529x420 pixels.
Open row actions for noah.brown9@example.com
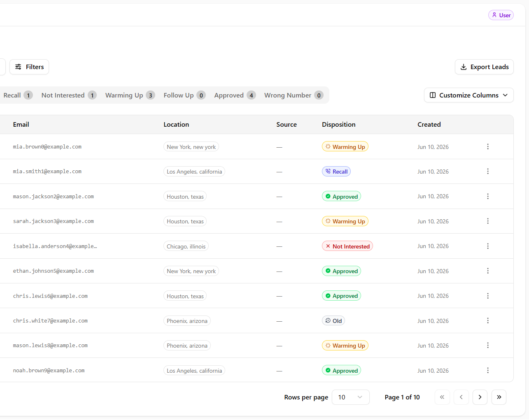[488, 371]
